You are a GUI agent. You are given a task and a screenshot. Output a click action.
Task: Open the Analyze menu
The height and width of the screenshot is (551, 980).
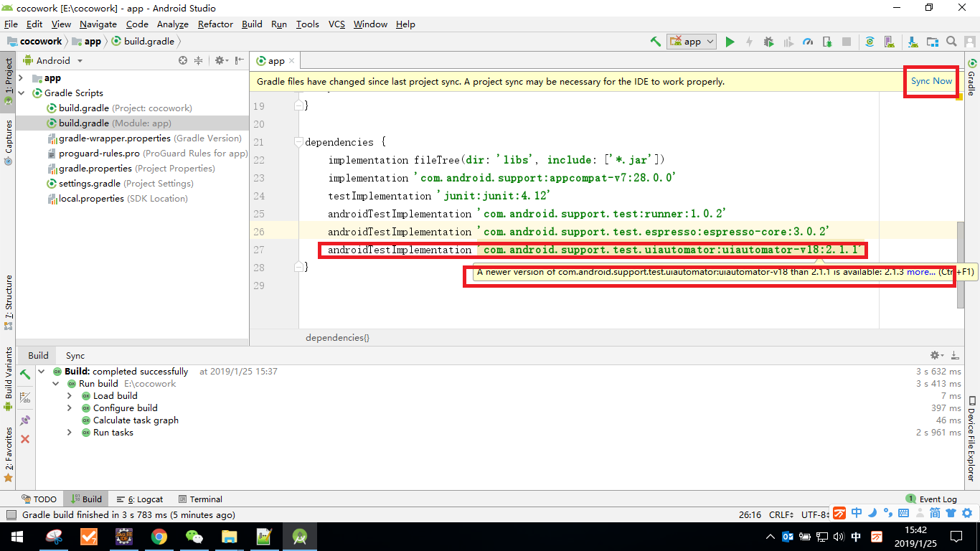coord(172,24)
